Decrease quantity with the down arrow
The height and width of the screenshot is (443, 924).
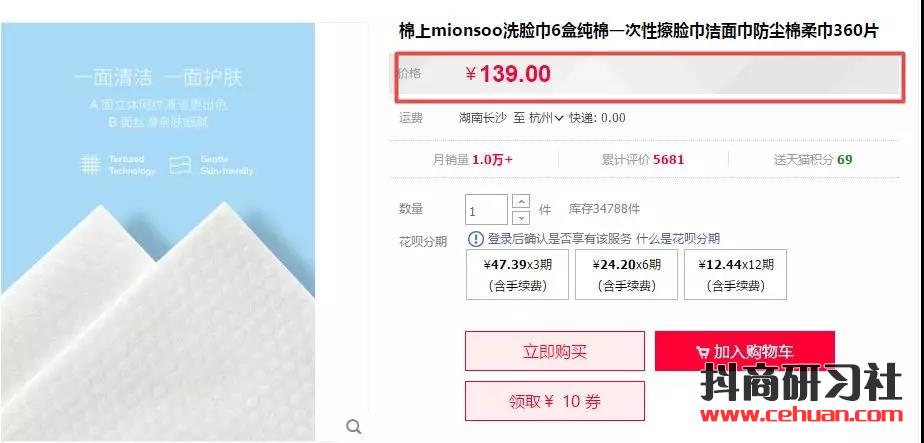coord(521,217)
